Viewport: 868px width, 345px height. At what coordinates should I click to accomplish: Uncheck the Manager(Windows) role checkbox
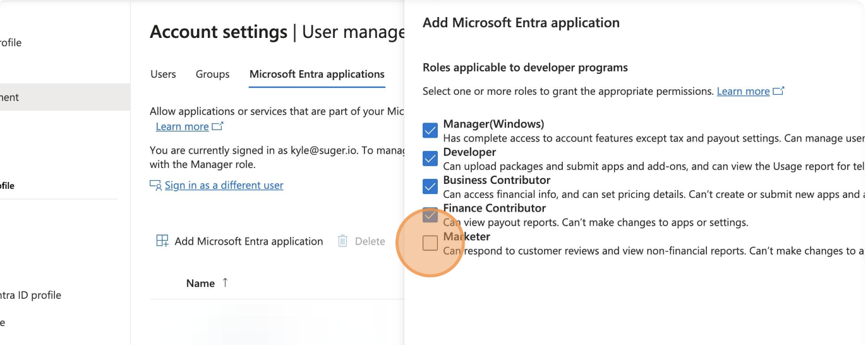tap(430, 131)
